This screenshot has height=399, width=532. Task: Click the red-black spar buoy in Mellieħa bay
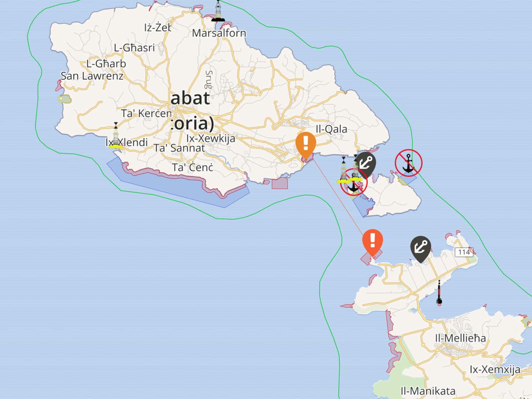point(439,293)
